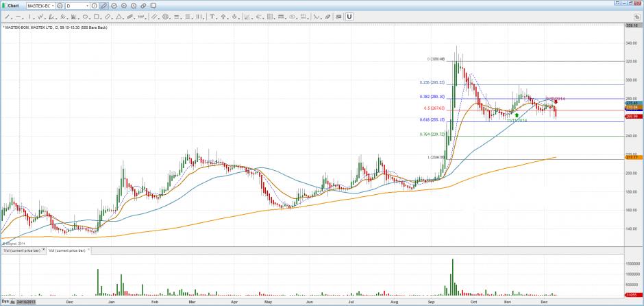Select the grid drawing tool
The height and width of the screenshot is (306, 644).
coord(270,17)
